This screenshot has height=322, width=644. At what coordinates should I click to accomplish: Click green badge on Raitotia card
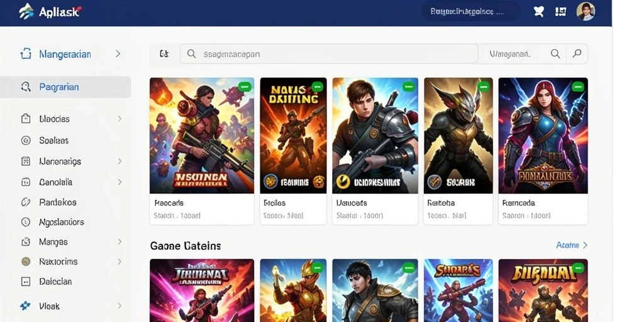point(484,87)
